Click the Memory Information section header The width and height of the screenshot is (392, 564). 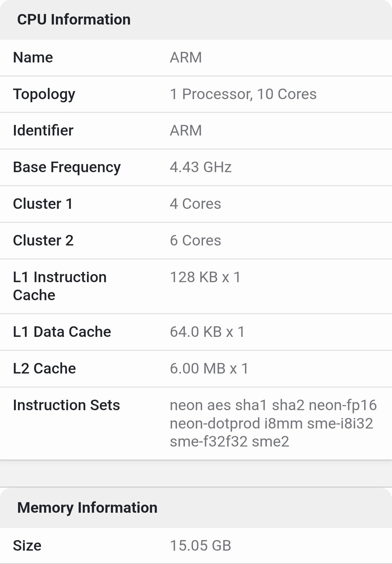pos(87,507)
